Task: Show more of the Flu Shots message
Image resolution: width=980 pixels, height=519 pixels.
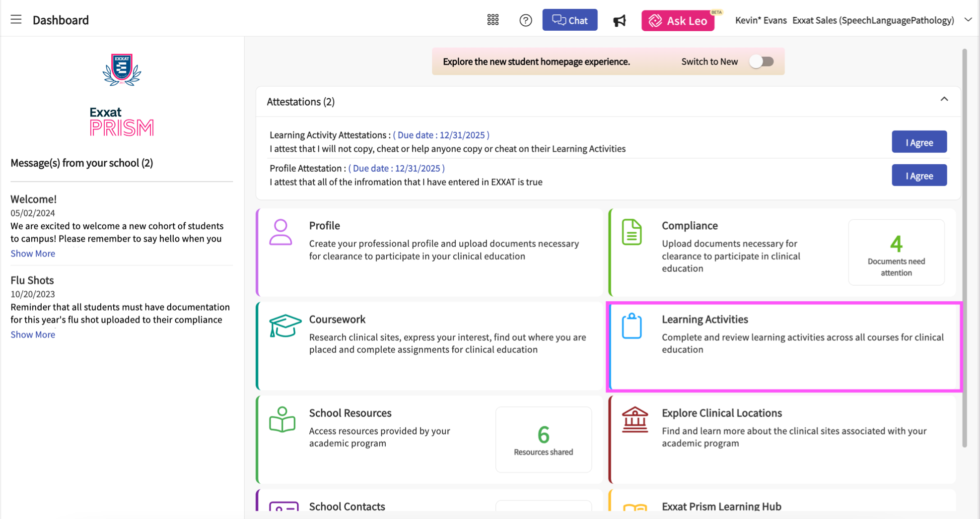Action: pos(33,335)
